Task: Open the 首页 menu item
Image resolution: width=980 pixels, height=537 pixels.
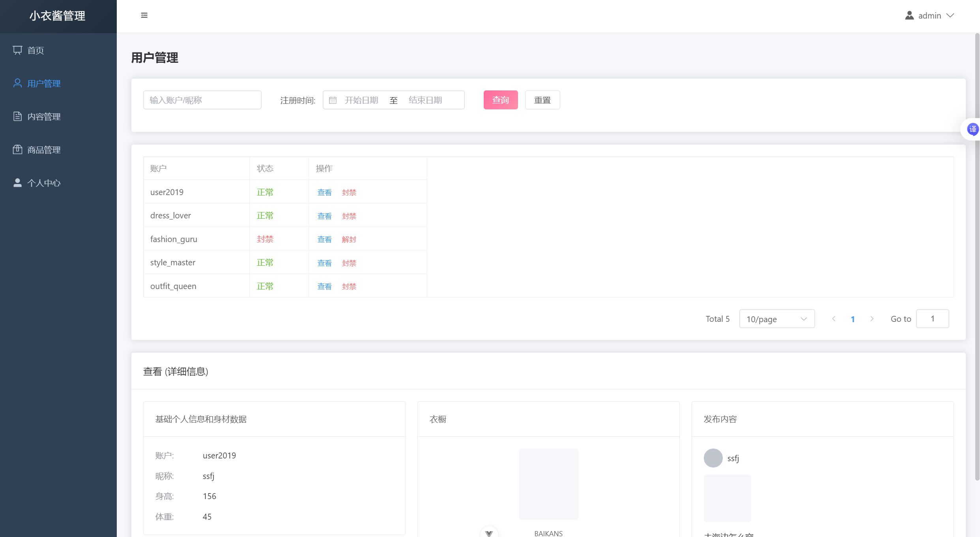Action: click(x=58, y=50)
